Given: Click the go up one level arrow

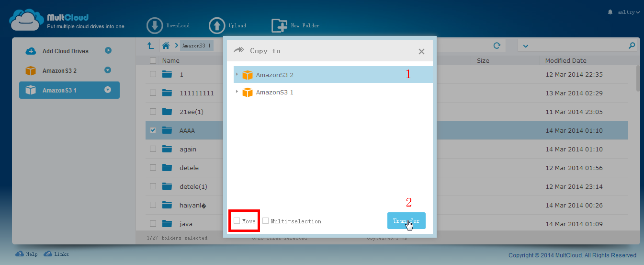Looking at the screenshot, I should pos(150,46).
